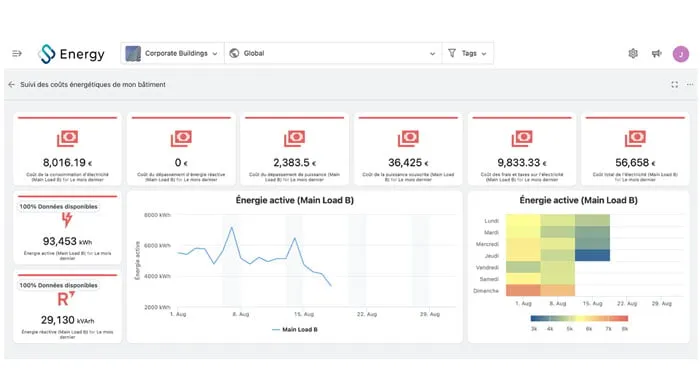Click the 29,130 kVArh value
The height and width of the screenshot is (386, 700).
click(x=67, y=320)
